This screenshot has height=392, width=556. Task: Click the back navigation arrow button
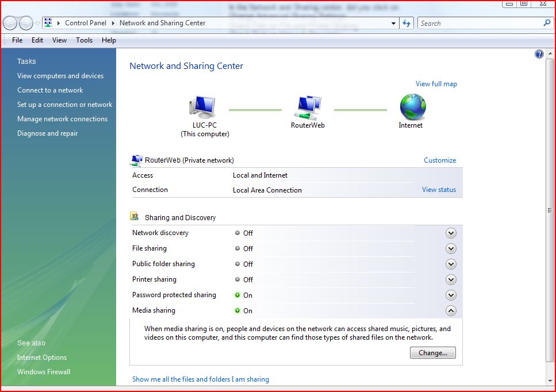coord(10,23)
